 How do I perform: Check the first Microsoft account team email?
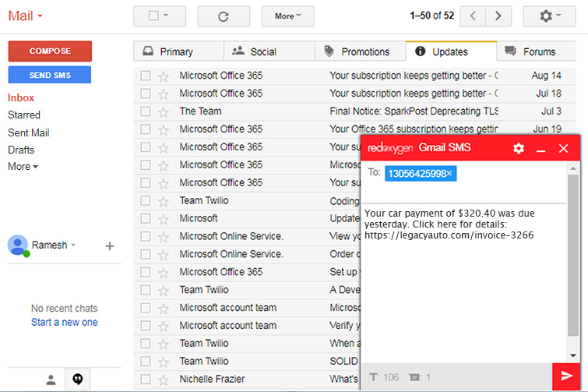coord(146,308)
